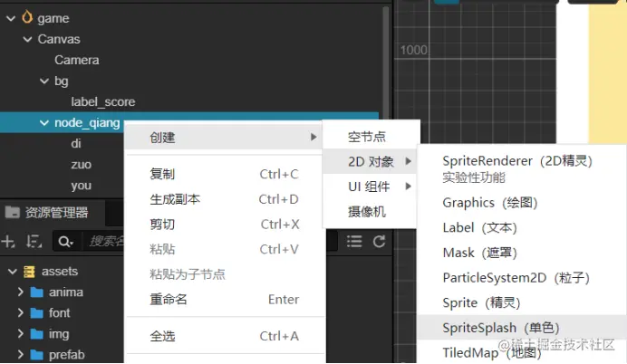Click the game scene flame icon

point(27,17)
